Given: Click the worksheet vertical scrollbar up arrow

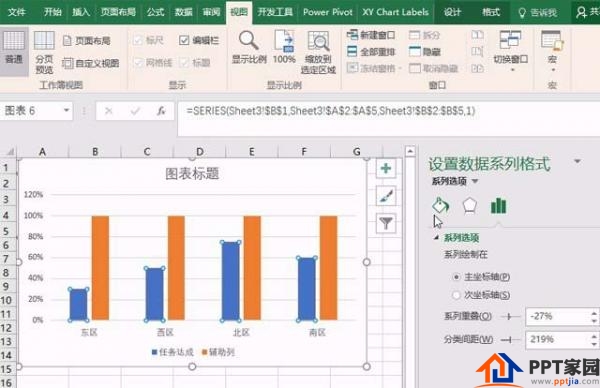Looking at the screenshot, I should 410,151.
